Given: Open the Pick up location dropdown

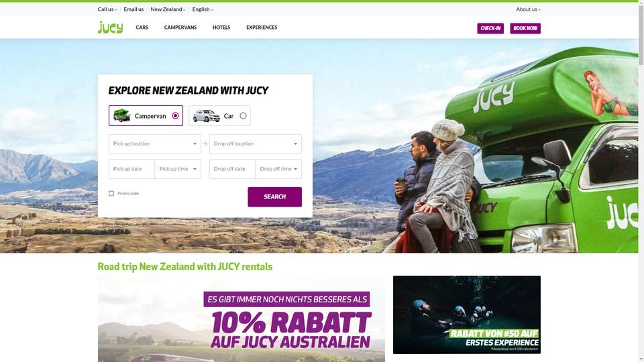Looking at the screenshot, I should point(155,144).
